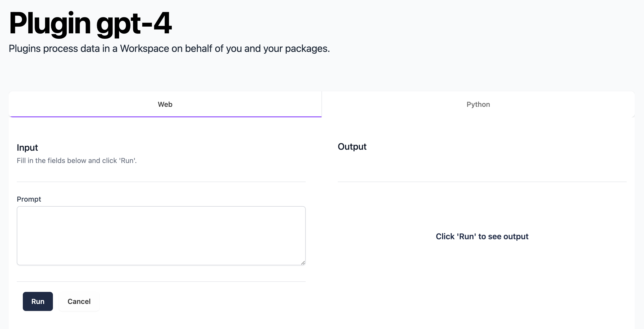Select the Web tab
Image resolution: width=644 pixels, height=329 pixels.
point(165,104)
